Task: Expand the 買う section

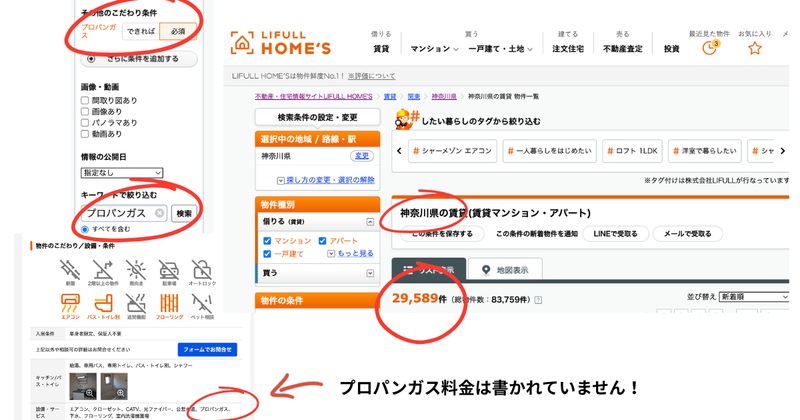Action: 370,273
